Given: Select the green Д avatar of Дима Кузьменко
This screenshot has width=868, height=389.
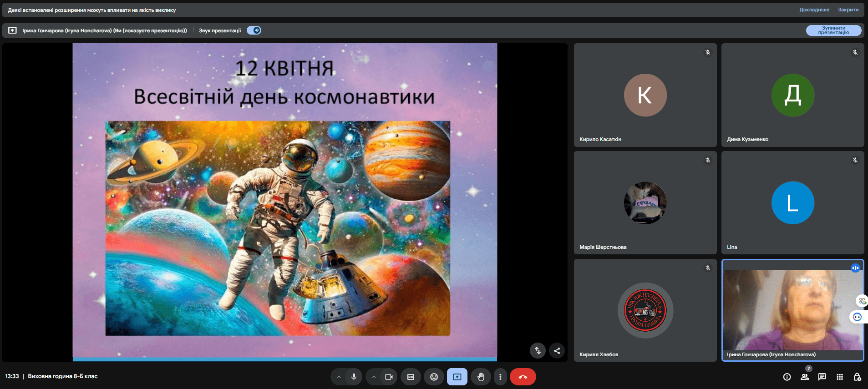Looking at the screenshot, I should (x=793, y=95).
